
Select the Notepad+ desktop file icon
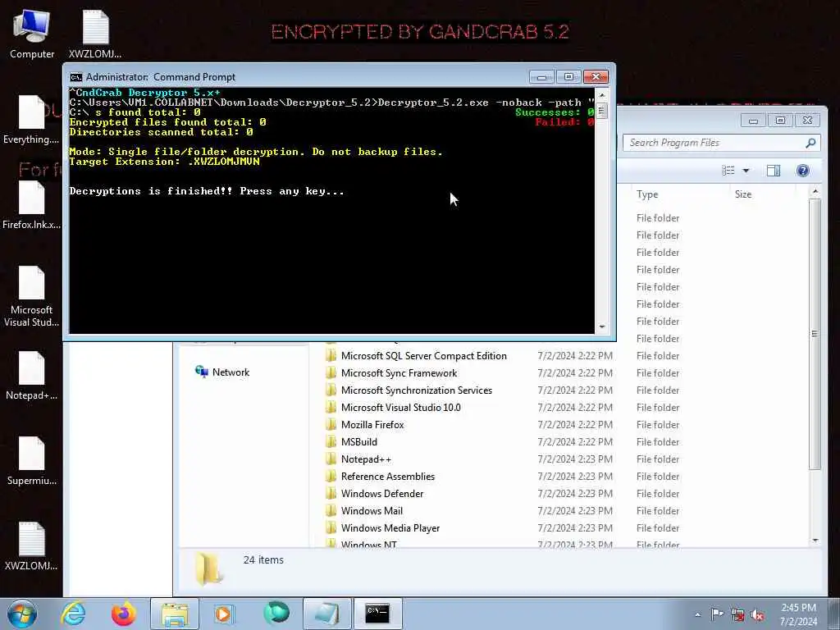click(x=31, y=376)
